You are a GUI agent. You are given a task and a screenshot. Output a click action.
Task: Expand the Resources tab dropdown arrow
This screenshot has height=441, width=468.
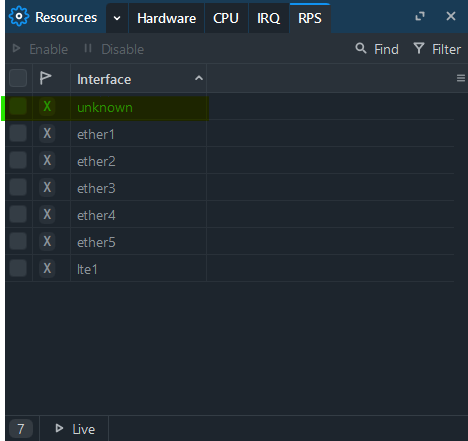[117, 18]
